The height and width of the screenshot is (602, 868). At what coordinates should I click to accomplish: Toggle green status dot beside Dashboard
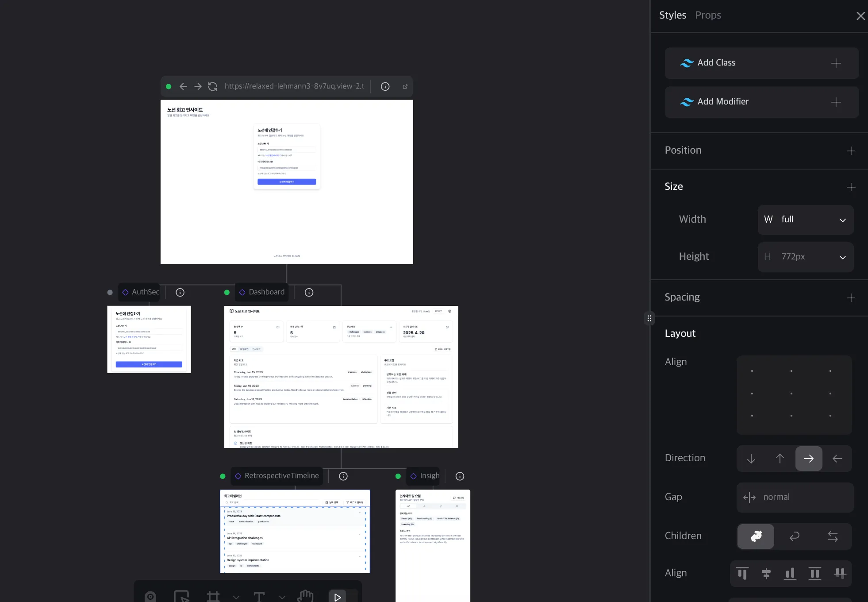pyautogui.click(x=227, y=293)
